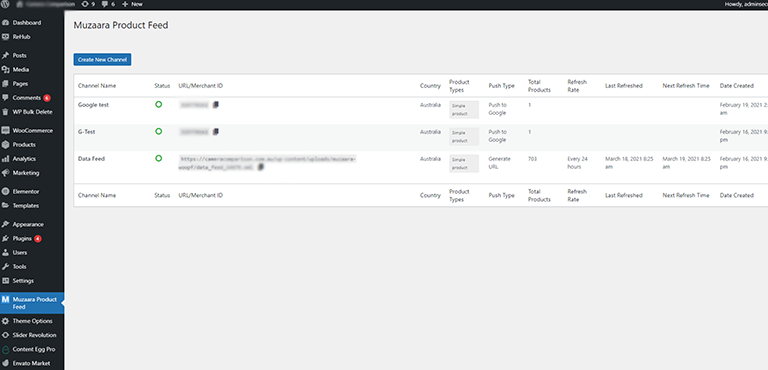Click Generate URL push type cell
Image resolution: width=768 pixels, height=370 pixels.
(x=500, y=163)
